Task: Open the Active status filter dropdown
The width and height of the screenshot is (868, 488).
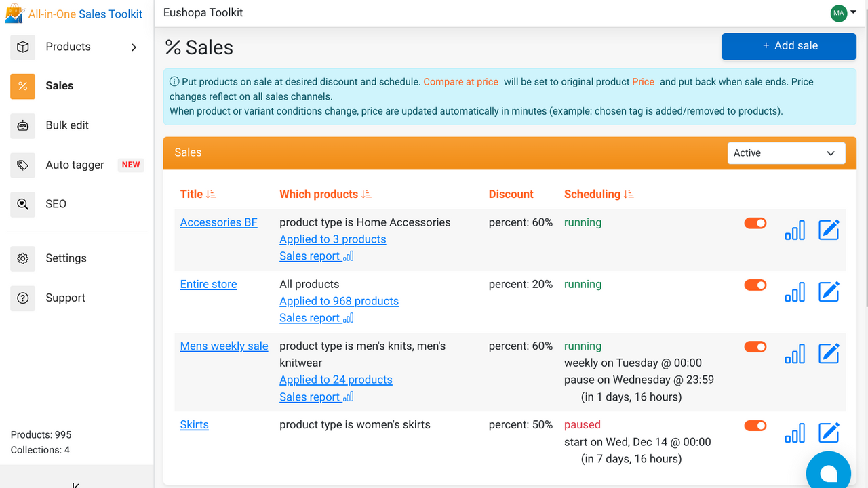Action: click(786, 153)
